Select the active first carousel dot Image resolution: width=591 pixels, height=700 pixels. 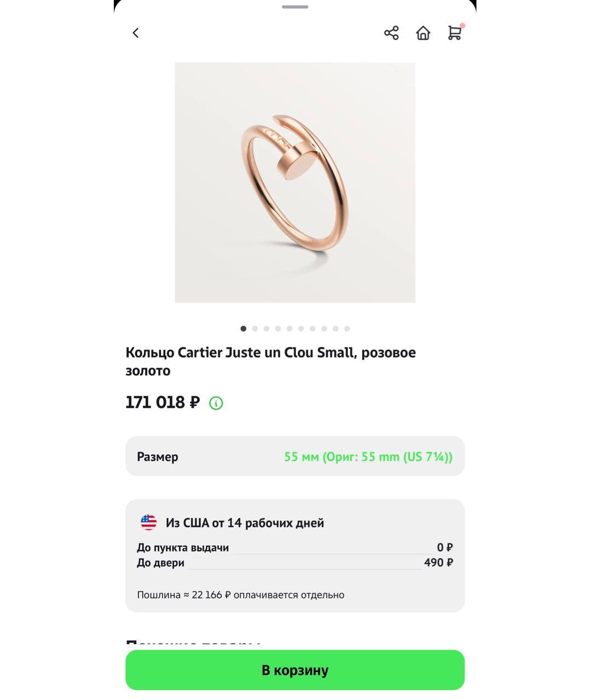pyautogui.click(x=243, y=329)
